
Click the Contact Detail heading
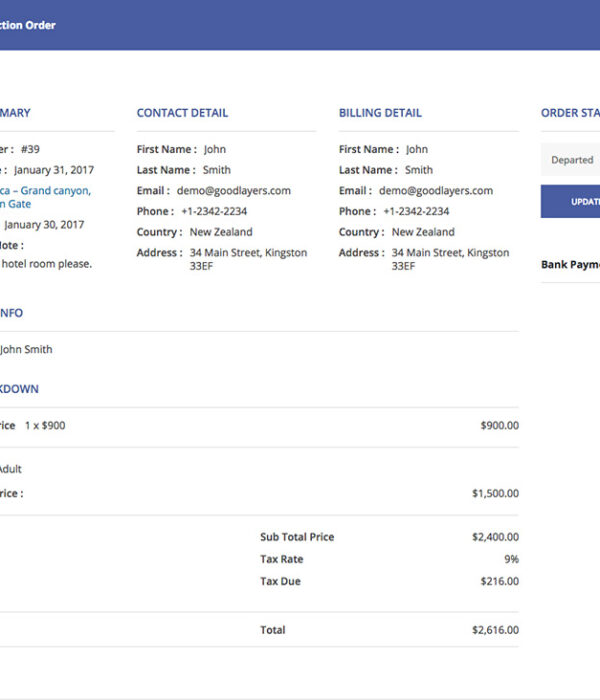pos(182,113)
